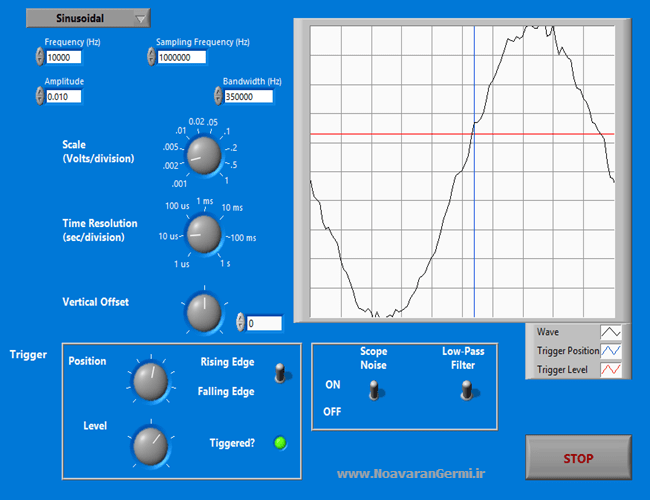650x500 pixels.
Task: Click the Sampling Frequency input field
Action: click(182, 57)
